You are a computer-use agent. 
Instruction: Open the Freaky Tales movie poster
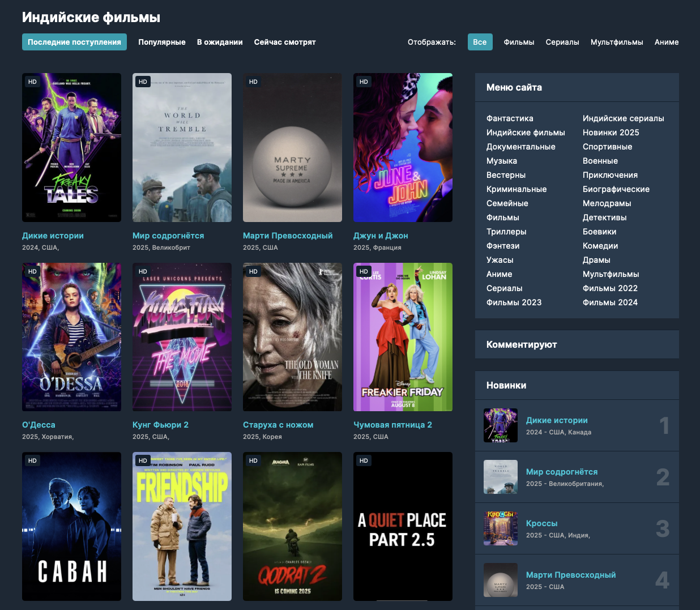[71, 147]
